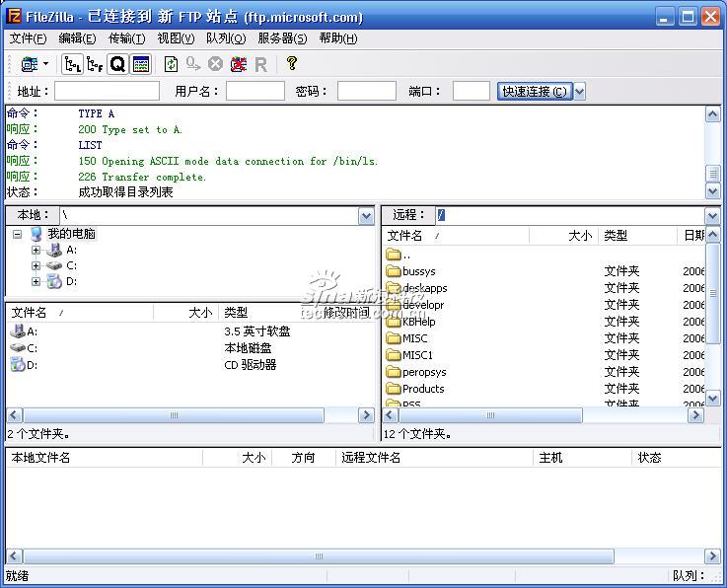Select the bussys remote folder
This screenshot has height=588, width=727.
(x=411, y=271)
